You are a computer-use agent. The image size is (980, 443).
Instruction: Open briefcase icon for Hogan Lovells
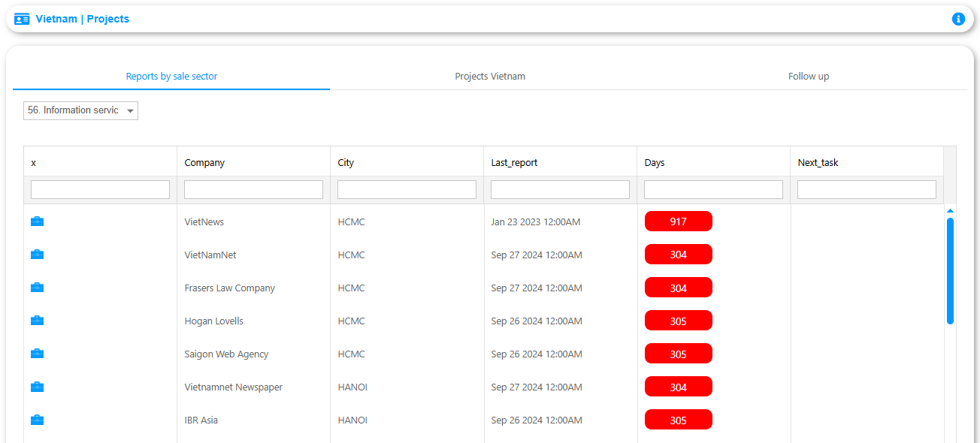(37, 321)
